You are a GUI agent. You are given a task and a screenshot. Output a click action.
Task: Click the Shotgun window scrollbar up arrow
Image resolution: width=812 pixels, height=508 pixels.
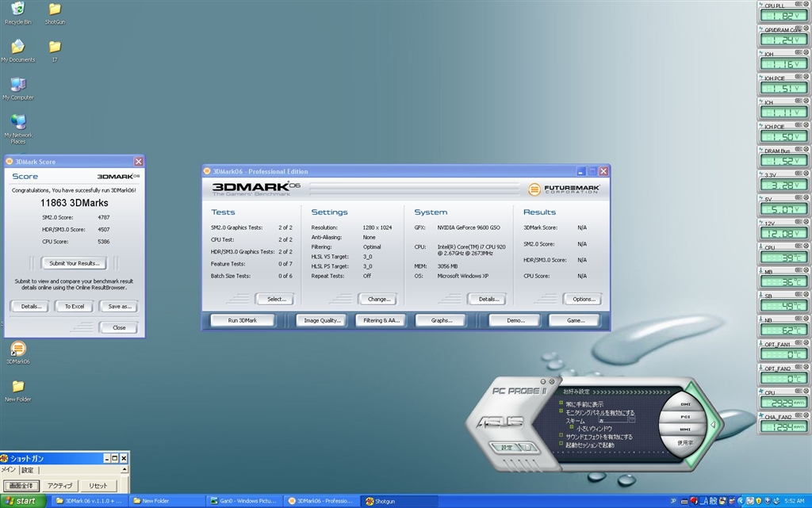[x=125, y=470]
